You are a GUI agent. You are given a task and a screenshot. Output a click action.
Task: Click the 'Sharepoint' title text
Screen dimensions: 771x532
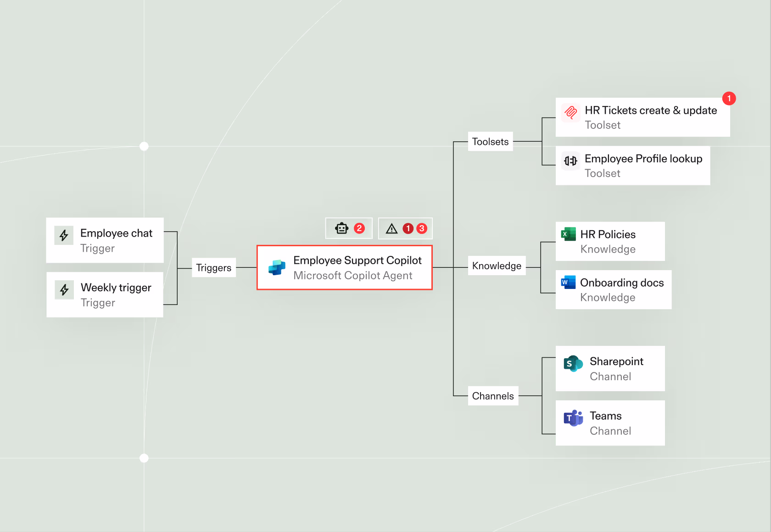(617, 361)
